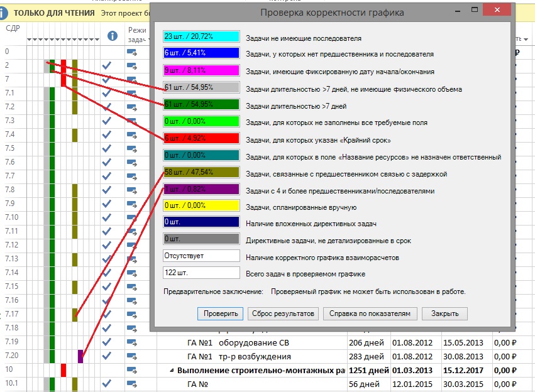Select WBS row 7.16
The width and height of the screenshot is (535, 392).
(12, 300)
